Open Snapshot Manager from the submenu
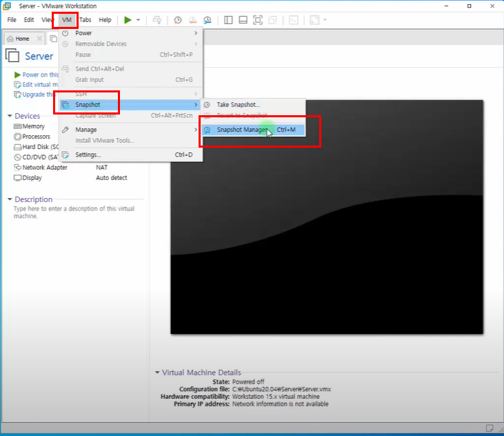The width and height of the screenshot is (504, 436). point(253,130)
